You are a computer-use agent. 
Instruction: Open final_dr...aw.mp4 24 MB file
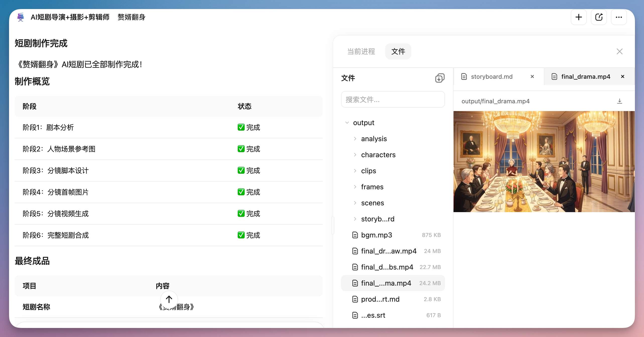click(x=393, y=251)
